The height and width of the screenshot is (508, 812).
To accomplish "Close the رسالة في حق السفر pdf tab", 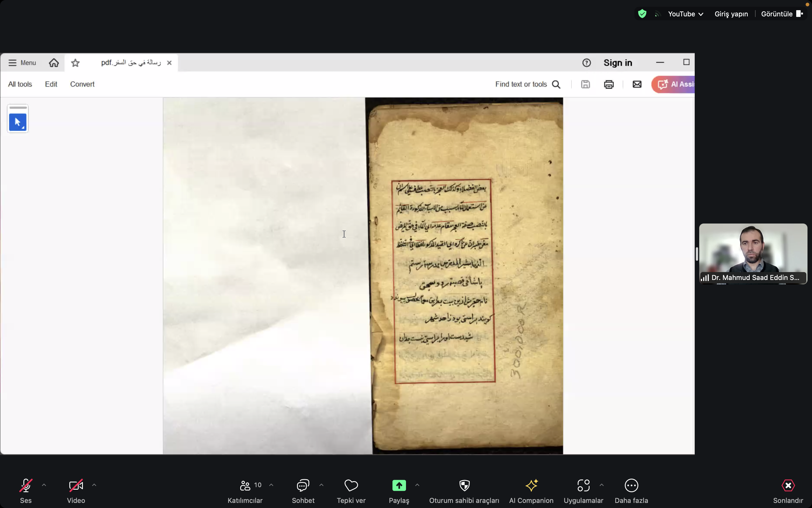I will tap(169, 63).
